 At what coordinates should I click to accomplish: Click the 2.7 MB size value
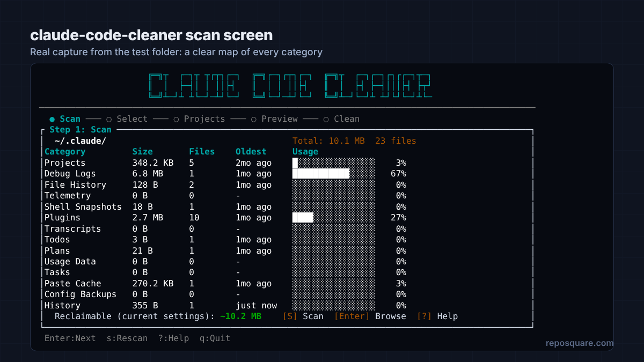pyautogui.click(x=148, y=218)
